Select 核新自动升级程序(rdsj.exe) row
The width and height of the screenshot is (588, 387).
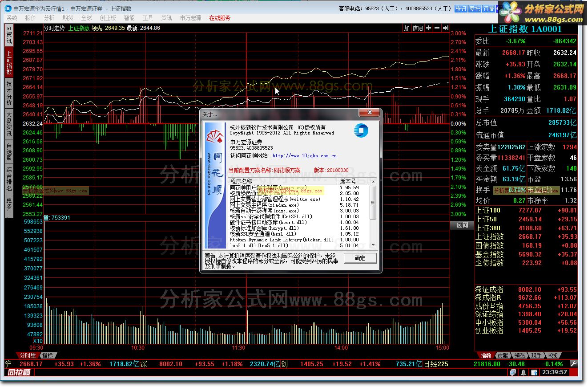298,211
